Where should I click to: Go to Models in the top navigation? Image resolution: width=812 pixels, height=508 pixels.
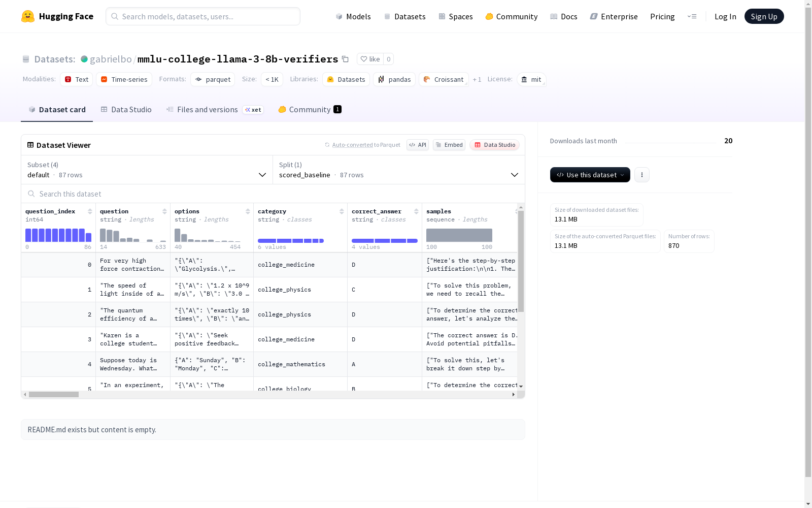(353, 16)
